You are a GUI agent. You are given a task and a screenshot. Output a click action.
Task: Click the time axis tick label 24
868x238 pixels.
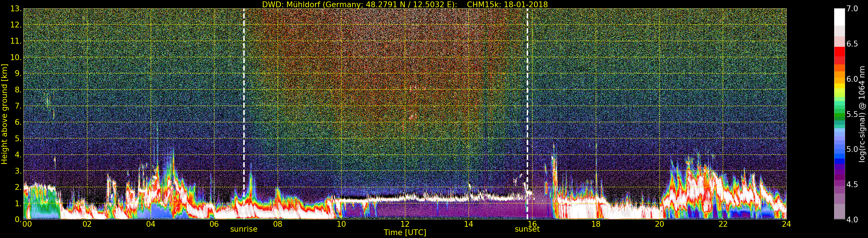point(786,224)
